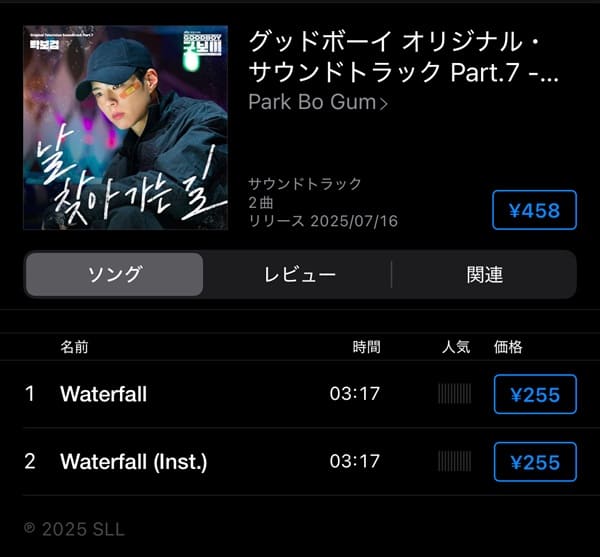
Task: Switch to the レビュー tab
Action: pos(300,274)
